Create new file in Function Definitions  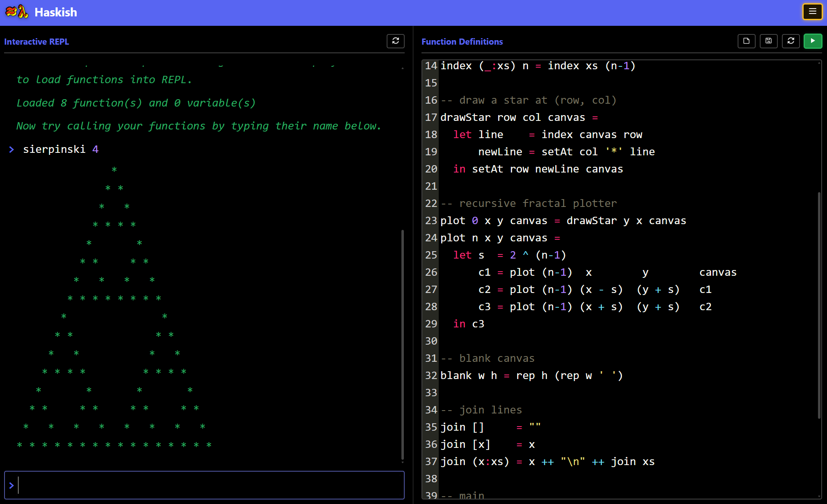[x=746, y=41]
